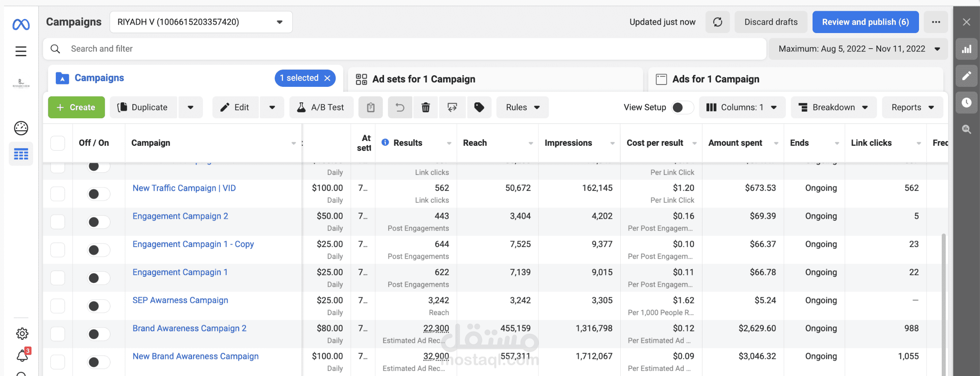
Task: Tick the select-all header checkbox
Action: [x=58, y=143]
